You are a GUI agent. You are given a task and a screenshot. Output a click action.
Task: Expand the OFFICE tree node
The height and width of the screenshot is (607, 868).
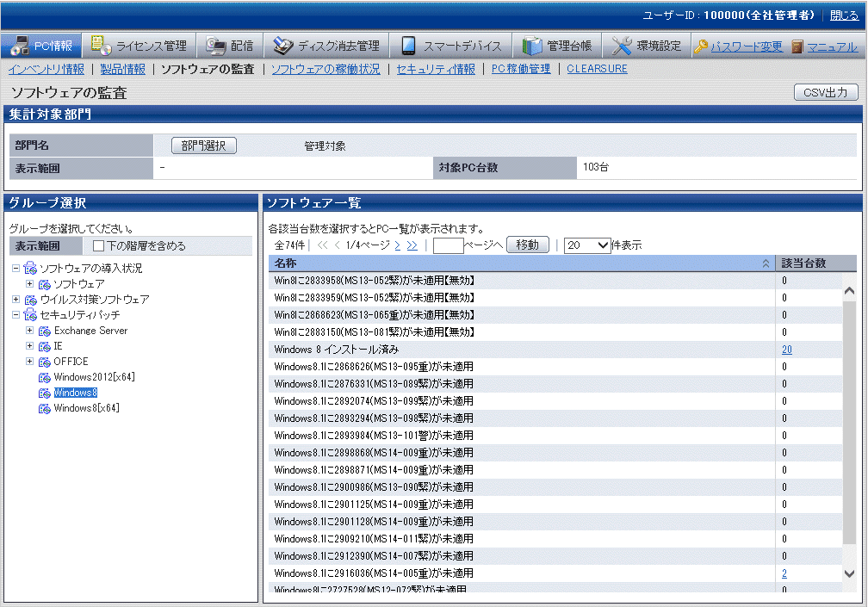click(30, 362)
